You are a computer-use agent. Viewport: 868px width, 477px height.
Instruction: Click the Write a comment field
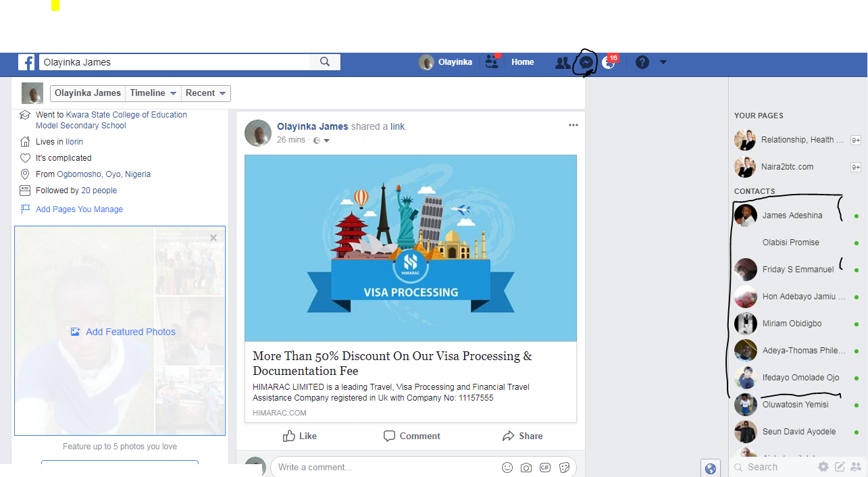[385, 468]
